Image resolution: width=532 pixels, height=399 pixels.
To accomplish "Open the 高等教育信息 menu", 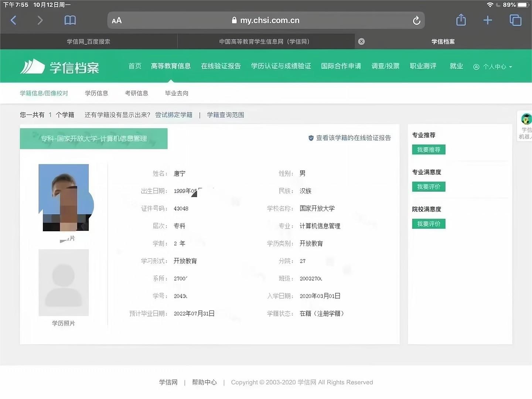I will [x=171, y=66].
